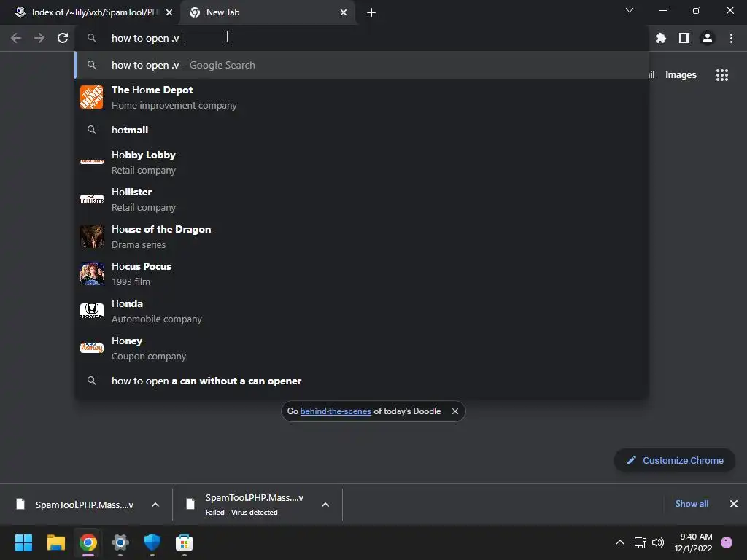Image resolution: width=747 pixels, height=560 pixels.
Task: Expand options for first SpamTool download
Action: point(155,505)
